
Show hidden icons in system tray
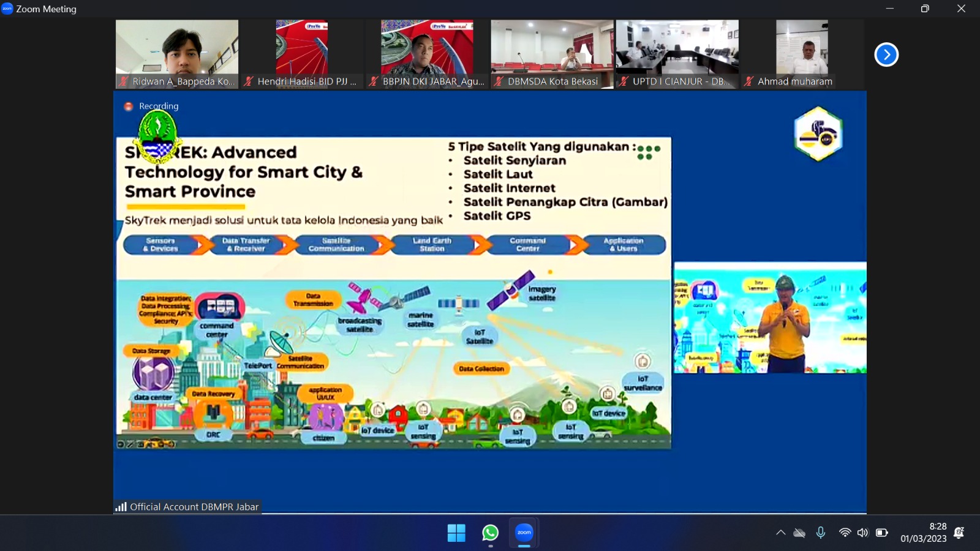[x=780, y=533]
